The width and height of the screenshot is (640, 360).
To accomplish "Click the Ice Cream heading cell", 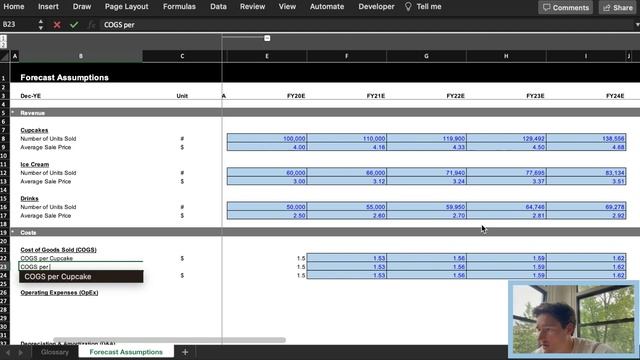I will [x=35, y=164].
